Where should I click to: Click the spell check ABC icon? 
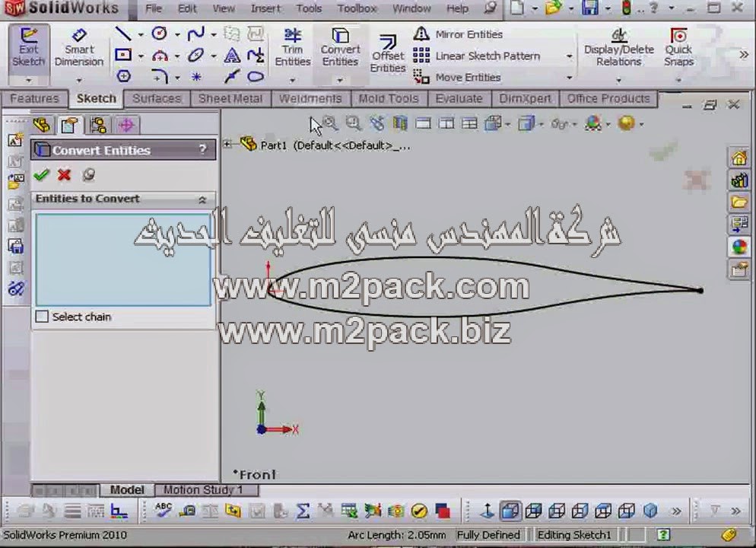coord(164,511)
